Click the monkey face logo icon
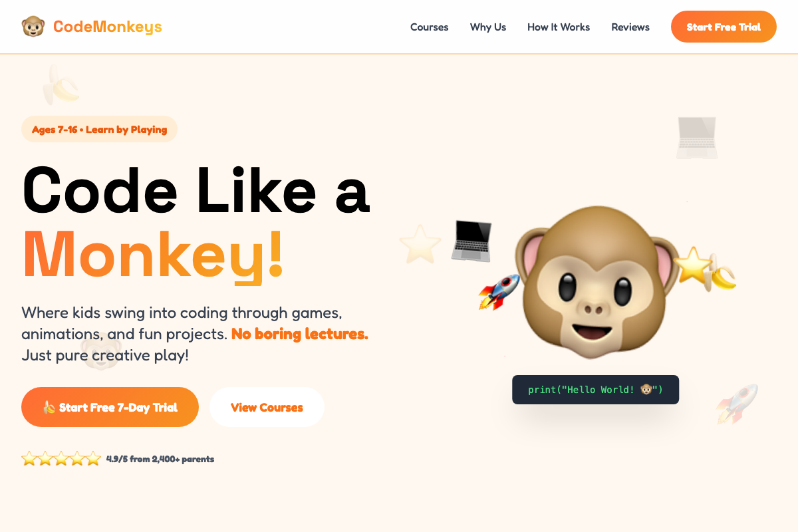Viewport: 798px width, 532px height. pyautogui.click(x=33, y=27)
